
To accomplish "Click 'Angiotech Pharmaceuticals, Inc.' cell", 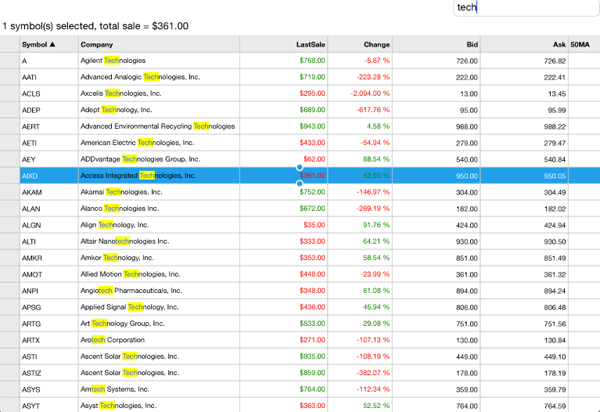I will point(159,291).
